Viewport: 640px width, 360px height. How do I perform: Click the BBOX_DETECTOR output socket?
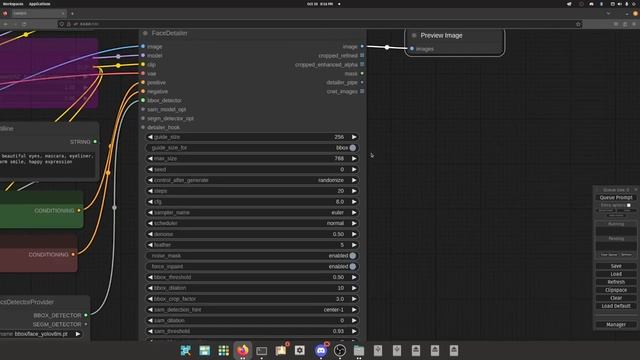(86, 315)
